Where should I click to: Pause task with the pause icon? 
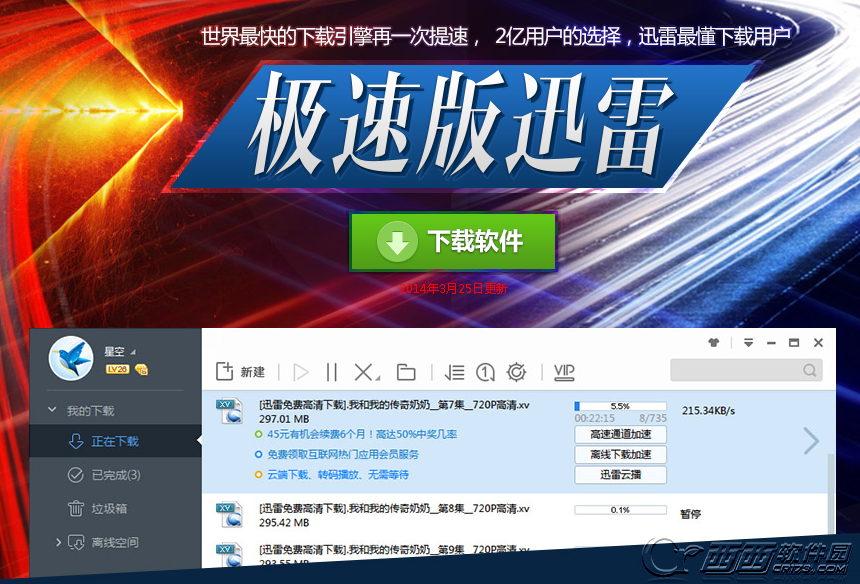click(x=331, y=372)
